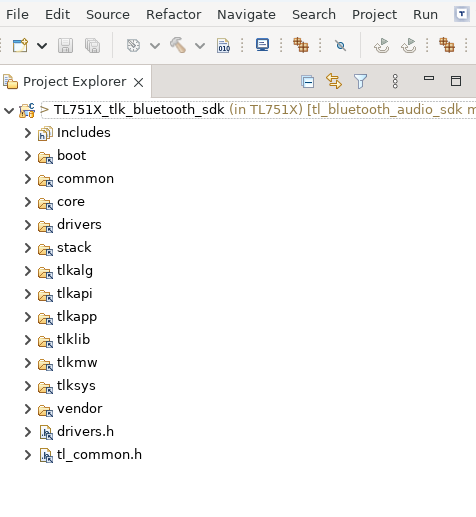
Task: Expand the tlkapp folder node
Action: tap(28, 317)
